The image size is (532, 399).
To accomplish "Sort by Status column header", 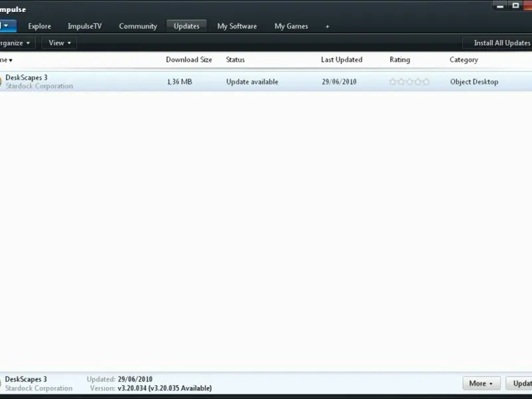I will coord(235,60).
